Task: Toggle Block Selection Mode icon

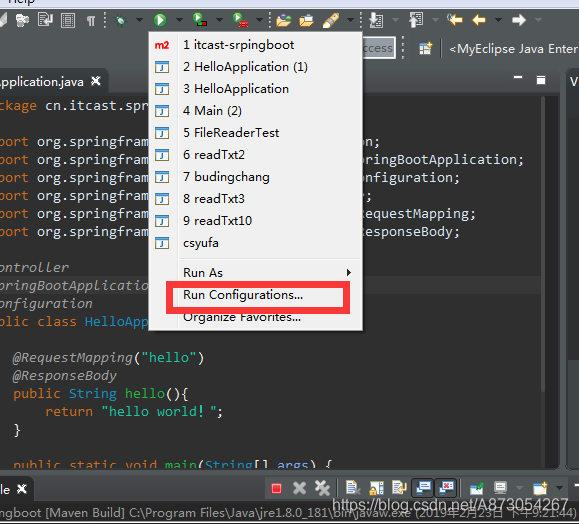Action: (x=68, y=21)
